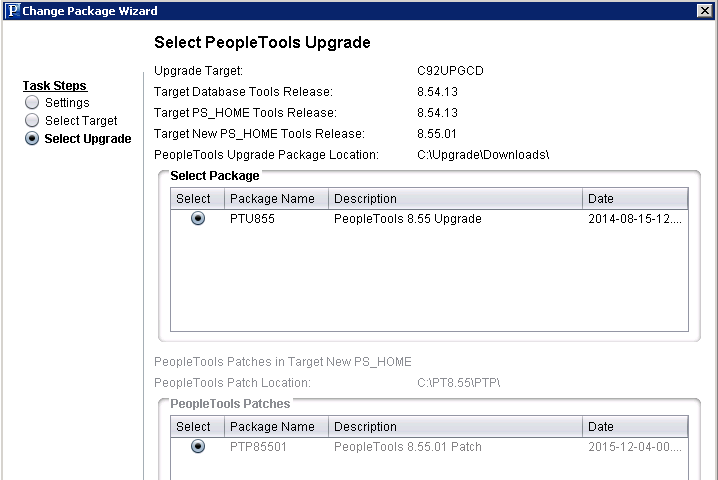Image resolution: width=718 pixels, height=480 pixels.
Task: Click the C92UPGCD upgrade target value
Action: (x=450, y=71)
